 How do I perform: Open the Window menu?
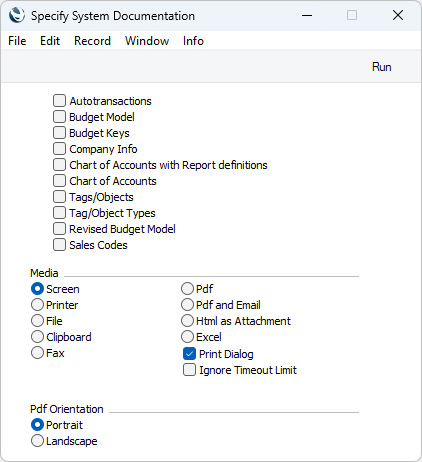tap(147, 41)
